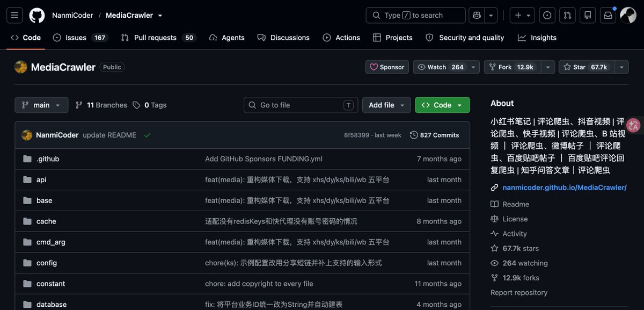
Task: Open 'chore: add copyright to every file' commit
Action: pyautogui.click(x=259, y=284)
